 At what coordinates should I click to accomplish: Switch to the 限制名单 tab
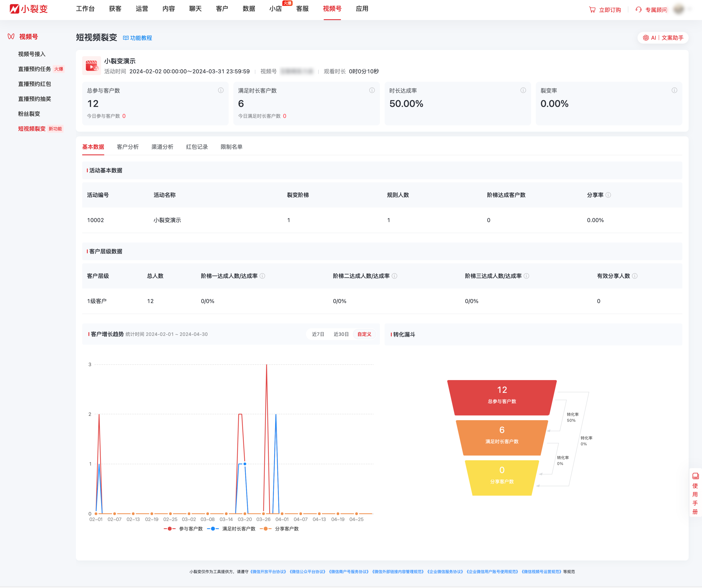coord(232,147)
